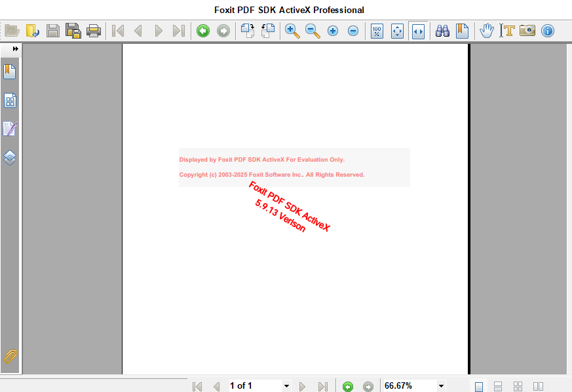Viewport: 572px width, 392px height.
Task: Switch to continuous page layout
Action: pos(498,386)
